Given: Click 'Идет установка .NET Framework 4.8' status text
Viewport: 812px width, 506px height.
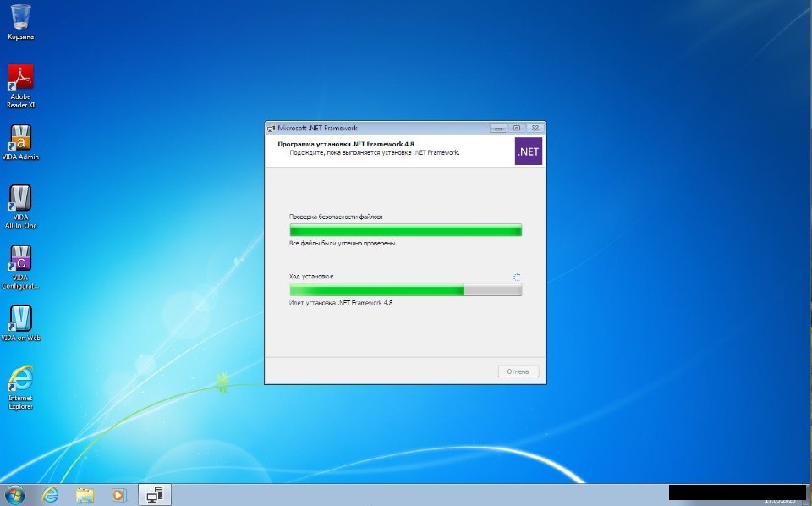Looking at the screenshot, I should 341,303.
